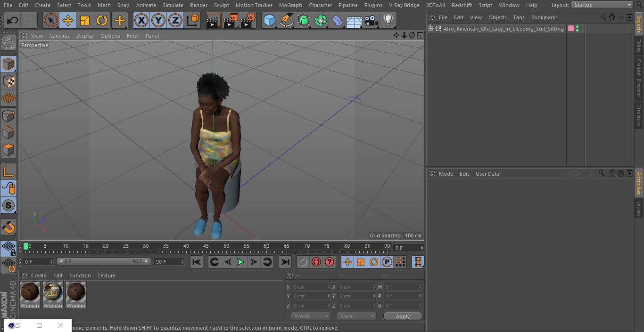The height and width of the screenshot is (332, 644).
Task: Toggle Y axis lock
Action: 158,20
